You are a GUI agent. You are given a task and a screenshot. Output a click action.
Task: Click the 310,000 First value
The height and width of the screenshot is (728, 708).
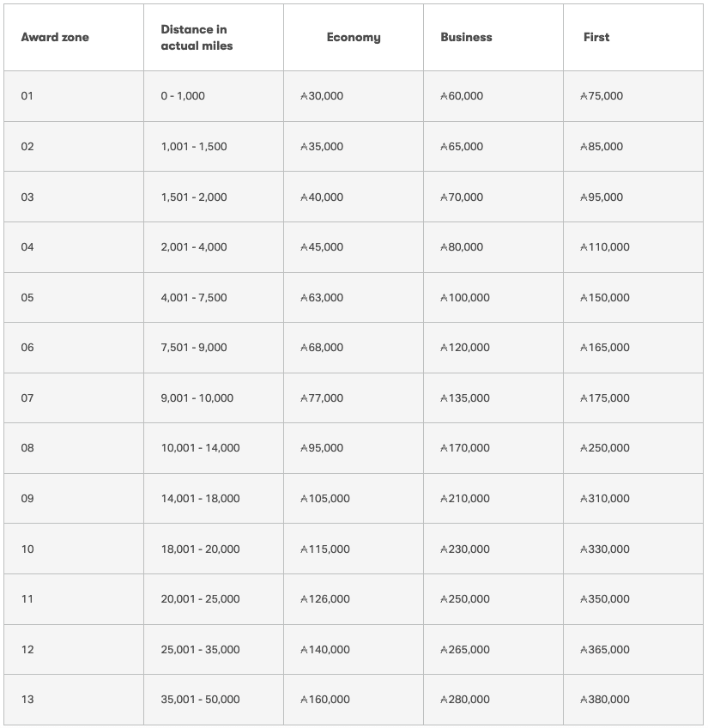pyautogui.click(x=605, y=499)
